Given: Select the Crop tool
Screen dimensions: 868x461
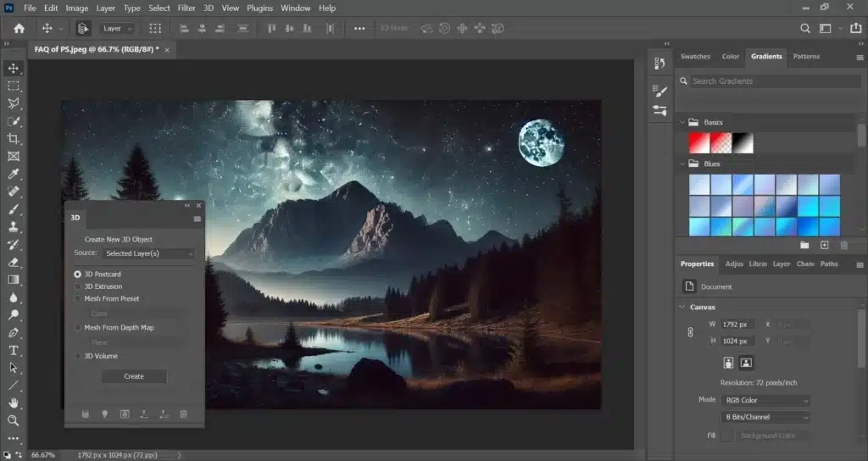Looking at the screenshot, I should click(14, 139).
